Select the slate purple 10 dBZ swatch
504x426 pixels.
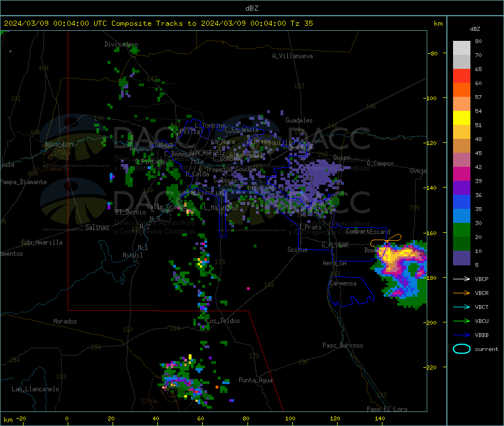coord(461,258)
